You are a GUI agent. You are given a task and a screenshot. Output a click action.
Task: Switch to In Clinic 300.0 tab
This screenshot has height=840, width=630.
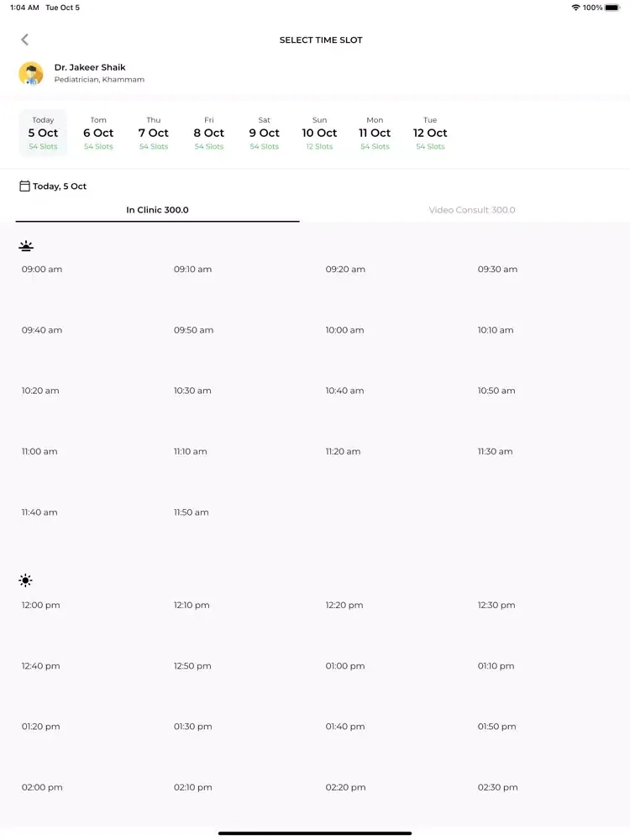158,210
